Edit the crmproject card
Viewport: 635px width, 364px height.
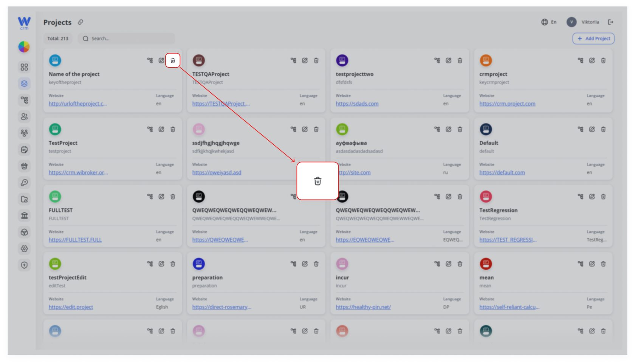(592, 60)
